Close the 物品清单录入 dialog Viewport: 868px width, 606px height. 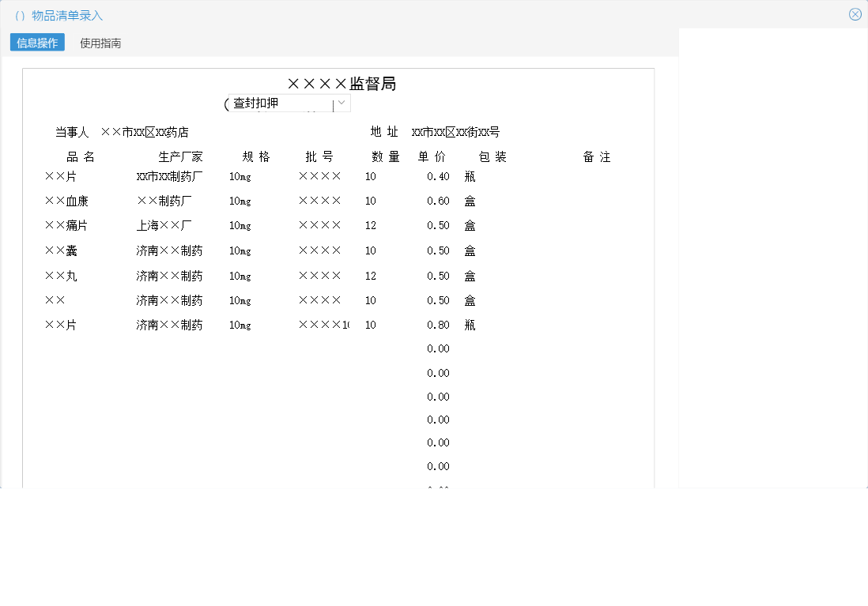point(855,13)
